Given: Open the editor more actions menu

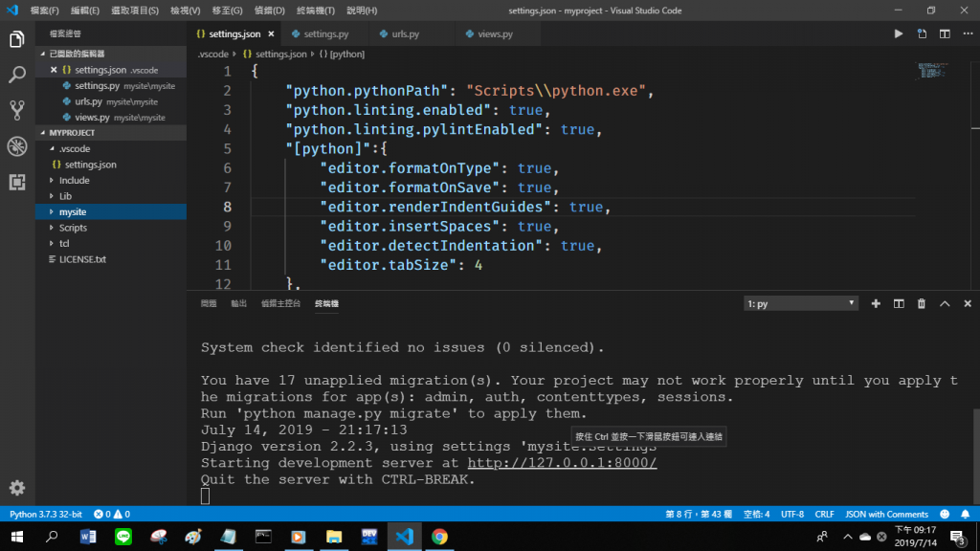Looking at the screenshot, I should [x=968, y=33].
